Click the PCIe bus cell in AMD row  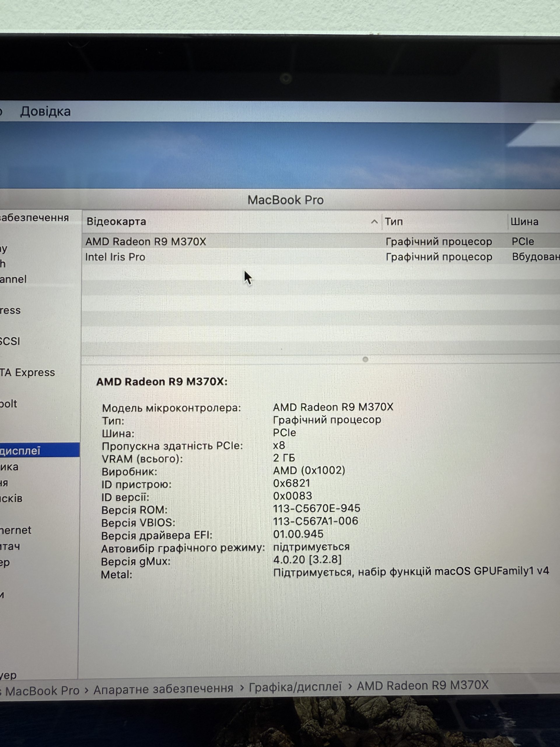click(523, 241)
